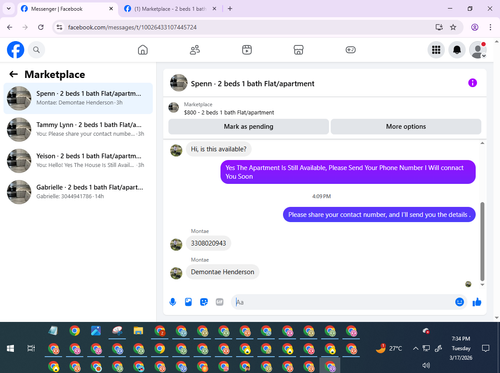Click Spenn chat header avatar
The height and width of the screenshot is (373, 500).
(179, 83)
